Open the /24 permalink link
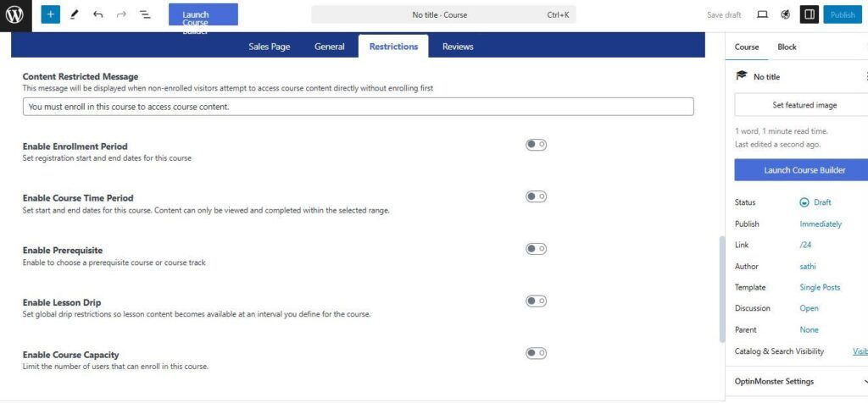 tap(805, 245)
